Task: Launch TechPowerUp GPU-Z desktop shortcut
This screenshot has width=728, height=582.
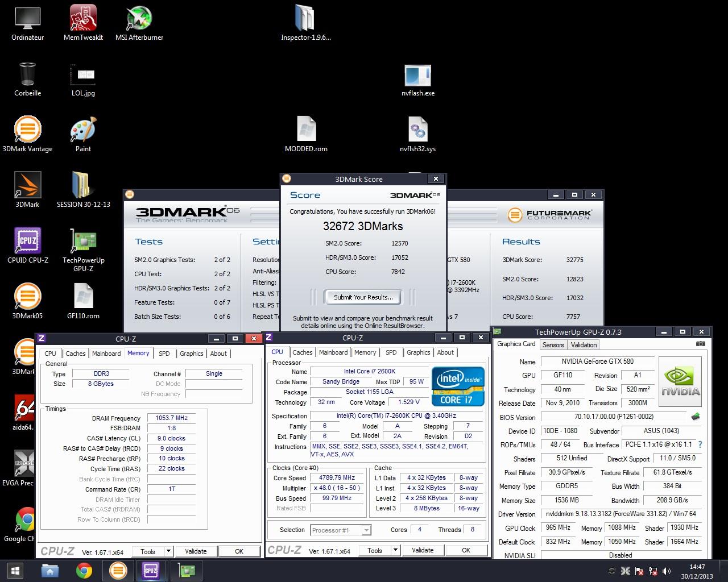Action: (x=83, y=250)
